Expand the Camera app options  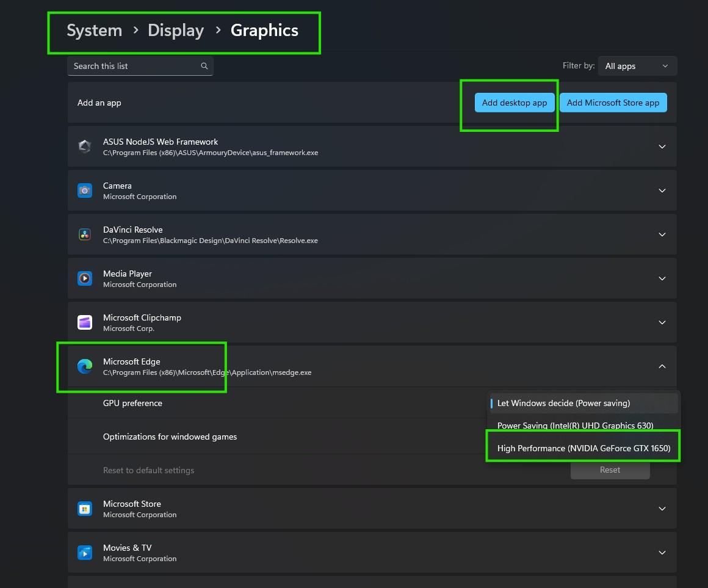click(x=662, y=191)
